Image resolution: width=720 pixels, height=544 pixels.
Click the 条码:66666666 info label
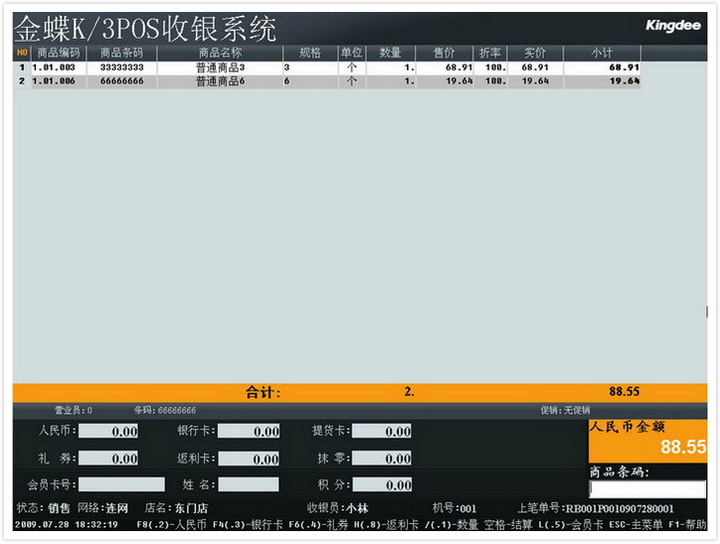coord(165,410)
